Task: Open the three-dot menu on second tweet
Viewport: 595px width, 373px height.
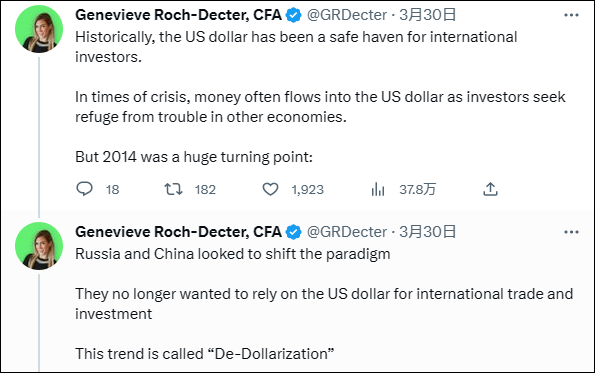Action: (x=571, y=232)
